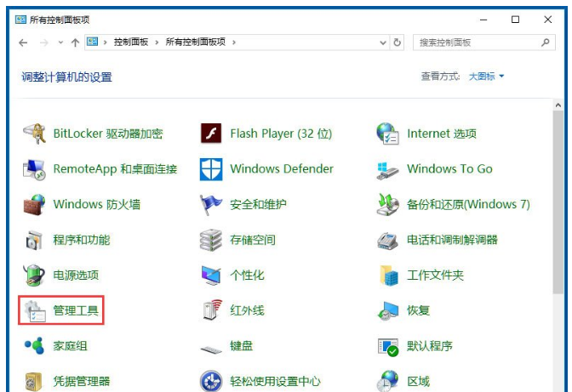The image size is (572, 392).
Task: Refresh the control panel view
Action: pyautogui.click(x=398, y=43)
